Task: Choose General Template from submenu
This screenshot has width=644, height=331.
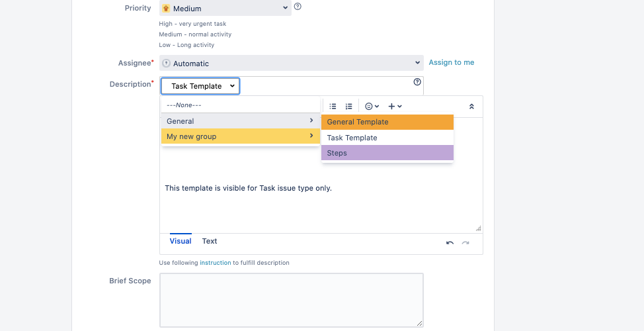Action: (387, 122)
